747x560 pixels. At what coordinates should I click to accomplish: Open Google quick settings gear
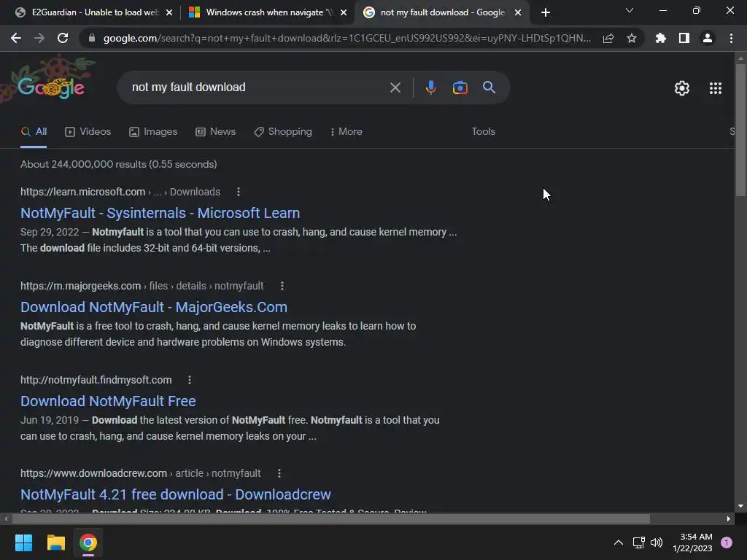682,88
